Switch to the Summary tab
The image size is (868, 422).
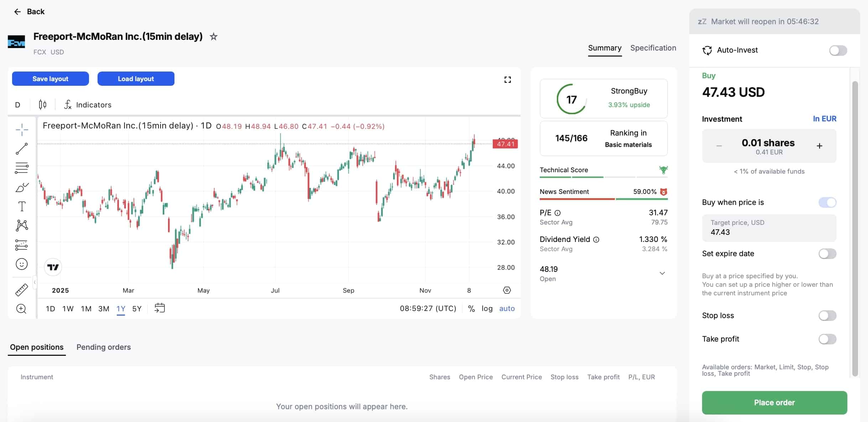tap(605, 48)
